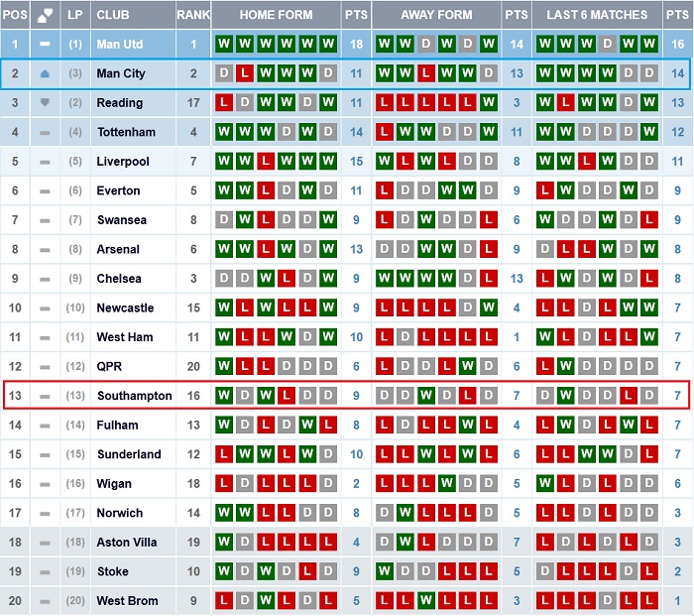Click West Ham's away points value 1

point(517,337)
